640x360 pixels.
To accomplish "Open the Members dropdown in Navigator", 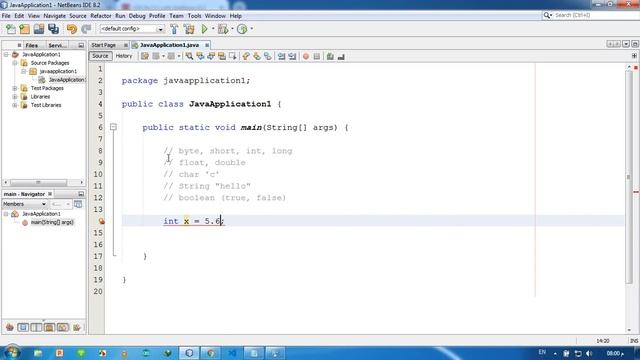I will (x=24, y=204).
